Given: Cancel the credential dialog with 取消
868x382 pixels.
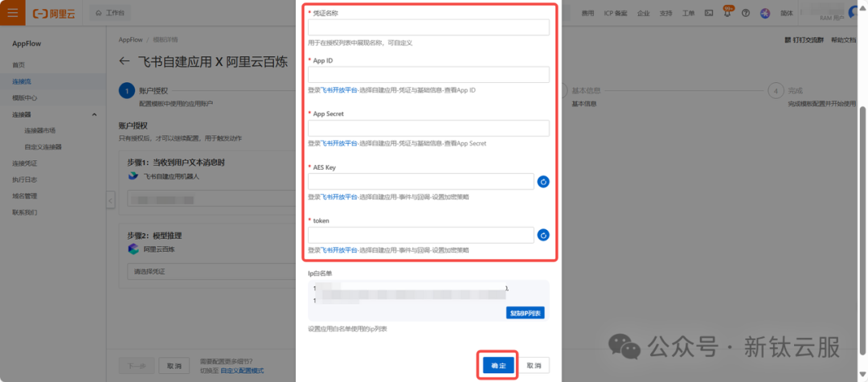Looking at the screenshot, I should (534, 366).
